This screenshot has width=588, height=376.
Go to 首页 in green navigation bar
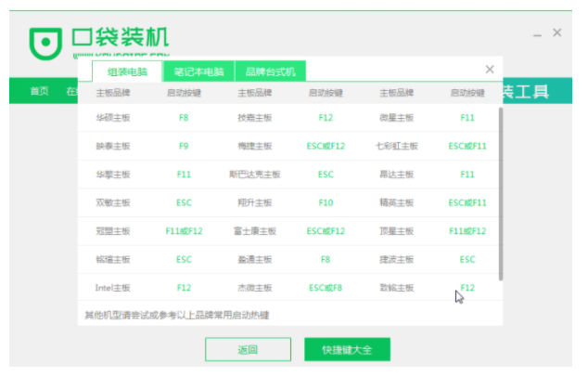(39, 91)
